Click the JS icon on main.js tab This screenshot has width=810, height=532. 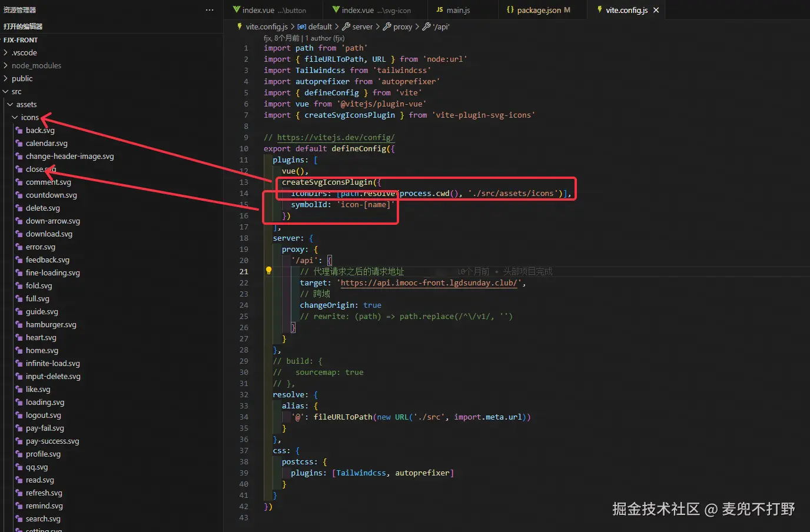[x=440, y=10]
